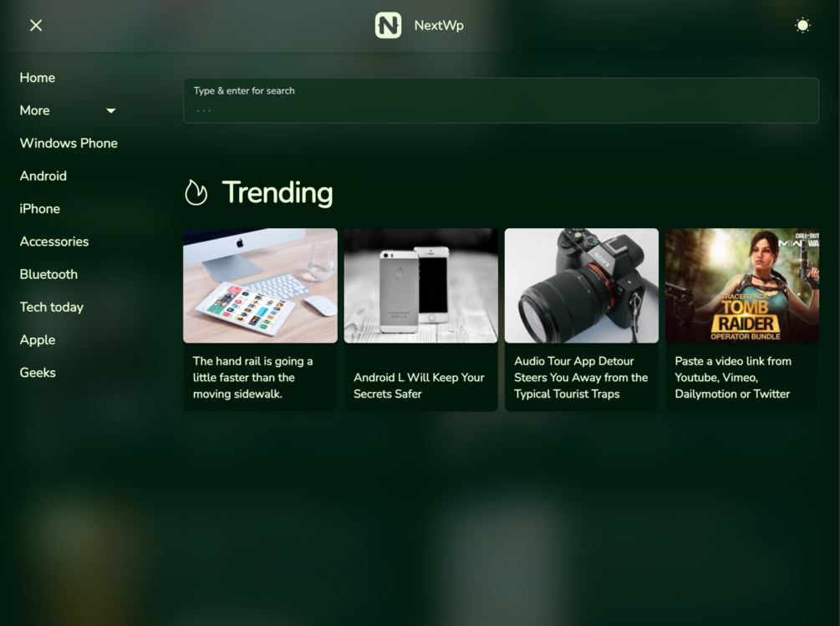Open the More menu item
Image resolution: width=840 pixels, height=626 pixels.
(35, 110)
